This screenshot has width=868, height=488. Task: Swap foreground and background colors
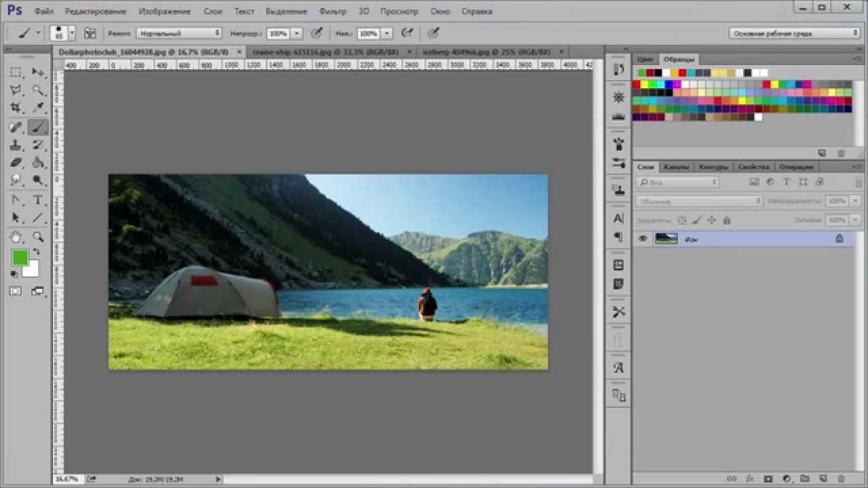point(37,251)
